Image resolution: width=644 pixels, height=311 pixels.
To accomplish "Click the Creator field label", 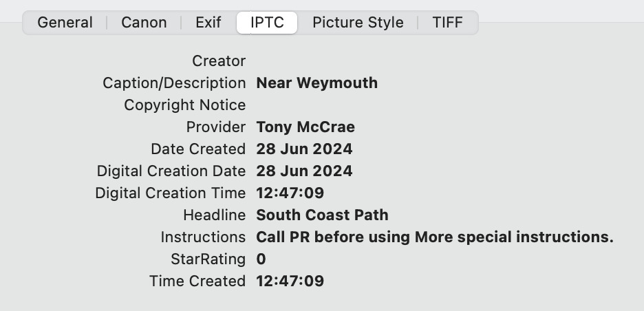I will click(219, 61).
